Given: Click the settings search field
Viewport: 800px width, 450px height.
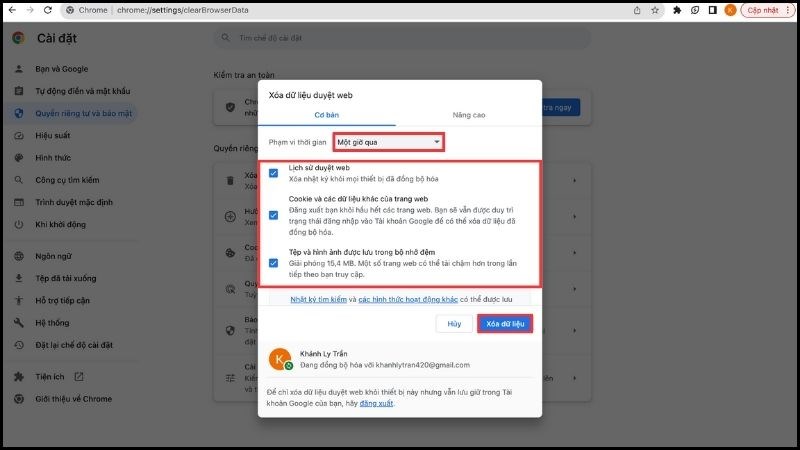Looking at the screenshot, I should coord(402,38).
